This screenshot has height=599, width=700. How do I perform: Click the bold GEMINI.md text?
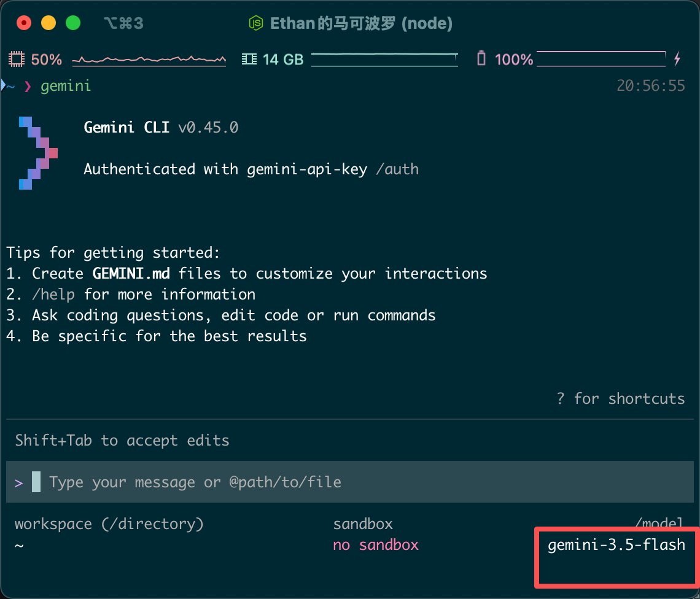(131, 273)
